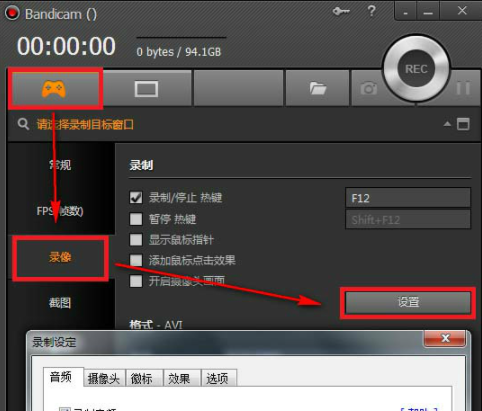Click the camera screenshot icon

pos(369,89)
